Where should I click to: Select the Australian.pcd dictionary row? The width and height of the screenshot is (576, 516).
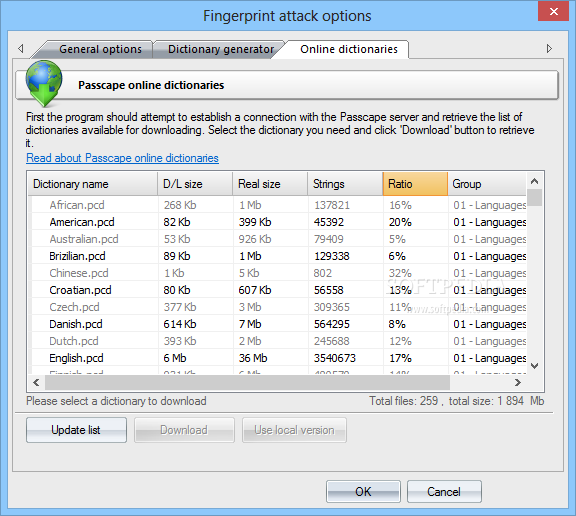[277, 239]
